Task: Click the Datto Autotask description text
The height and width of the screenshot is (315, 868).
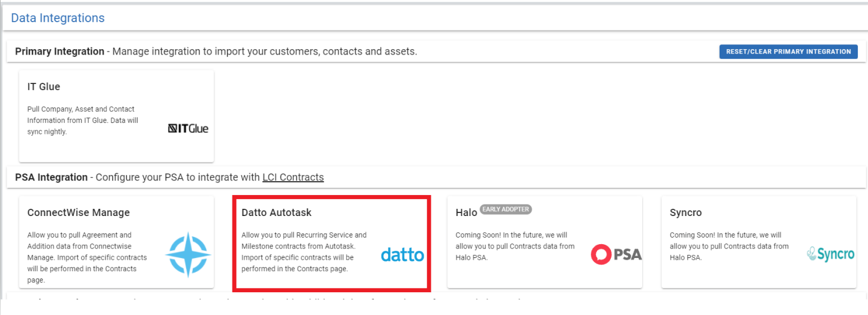Action: (x=304, y=252)
